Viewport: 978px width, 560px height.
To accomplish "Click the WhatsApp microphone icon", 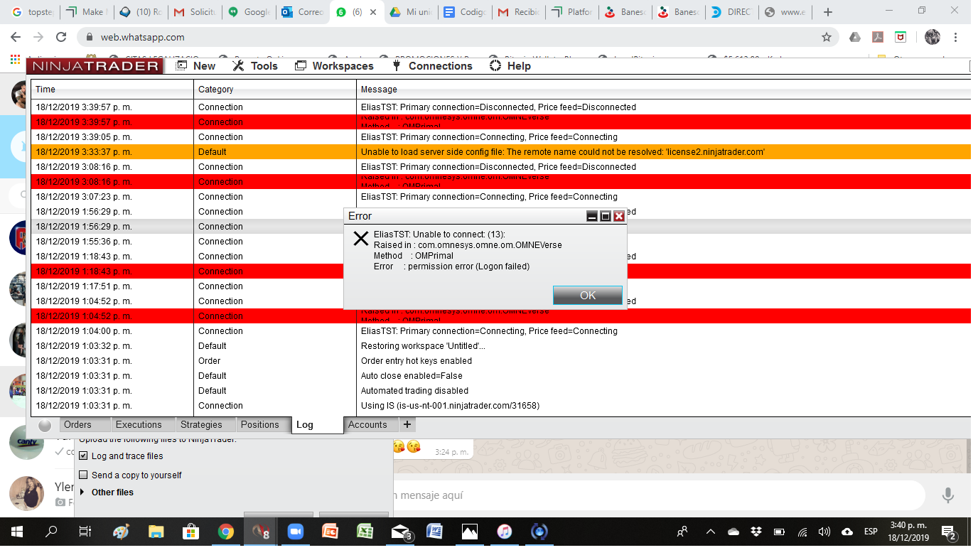I will (947, 495).
